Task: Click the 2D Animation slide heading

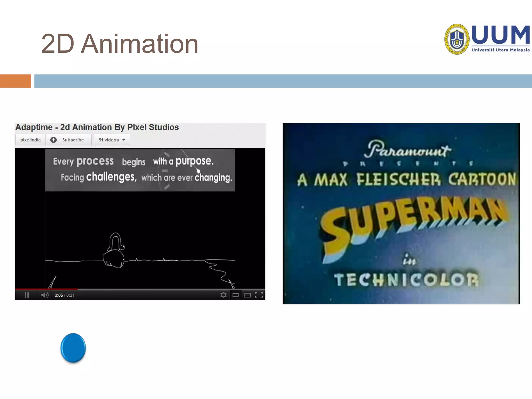Action: (x=120, y=44)
